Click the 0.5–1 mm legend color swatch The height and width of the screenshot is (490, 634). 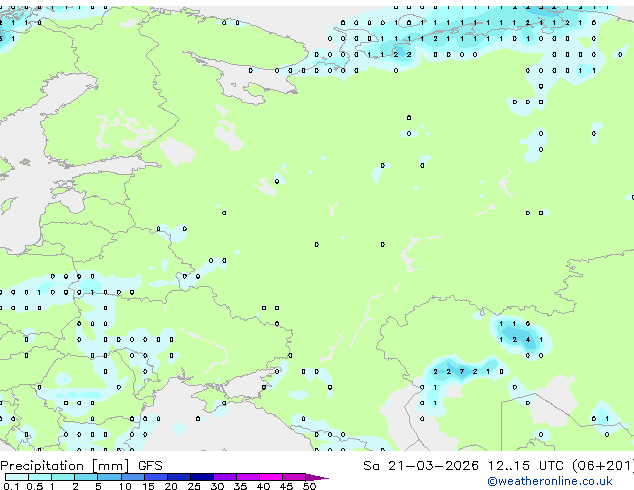click(x=40, y=477)
